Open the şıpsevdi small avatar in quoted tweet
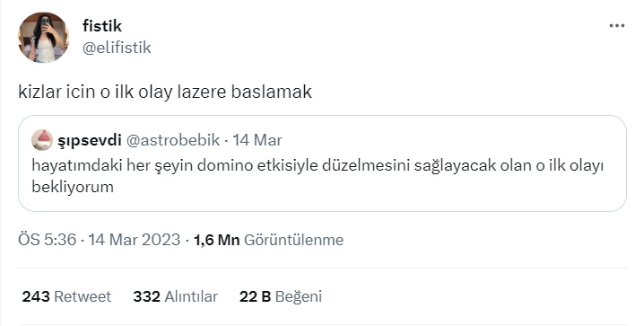644x326 pixels. pos(42,140)
